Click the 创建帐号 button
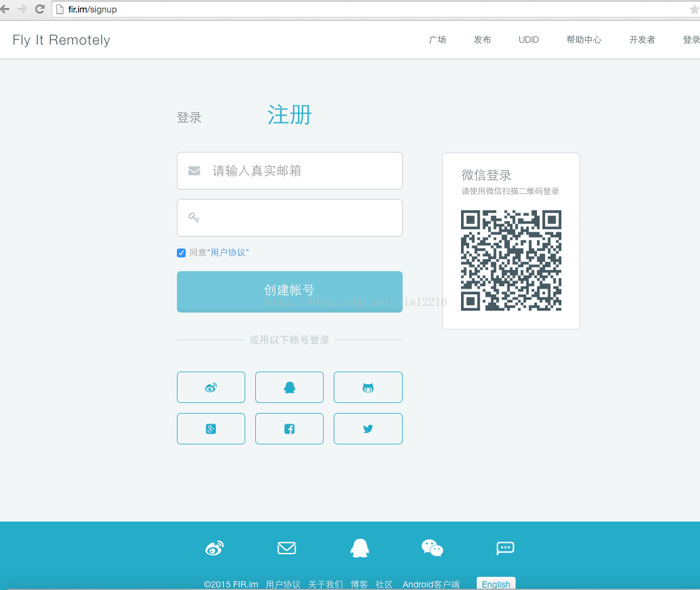This screenshot has width=700, height=590. tap(290, 292)
